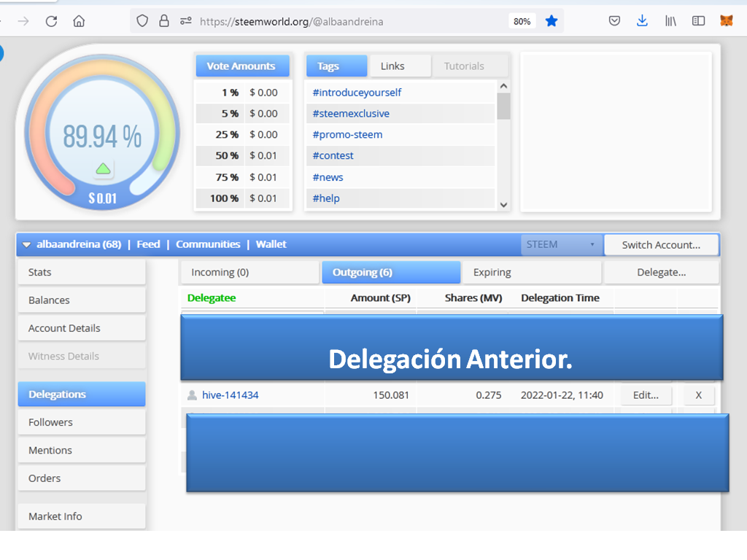This screenshot has height=560, width=747.
Task: Reload the page with the refresh icon
Action: pos(52,21)
